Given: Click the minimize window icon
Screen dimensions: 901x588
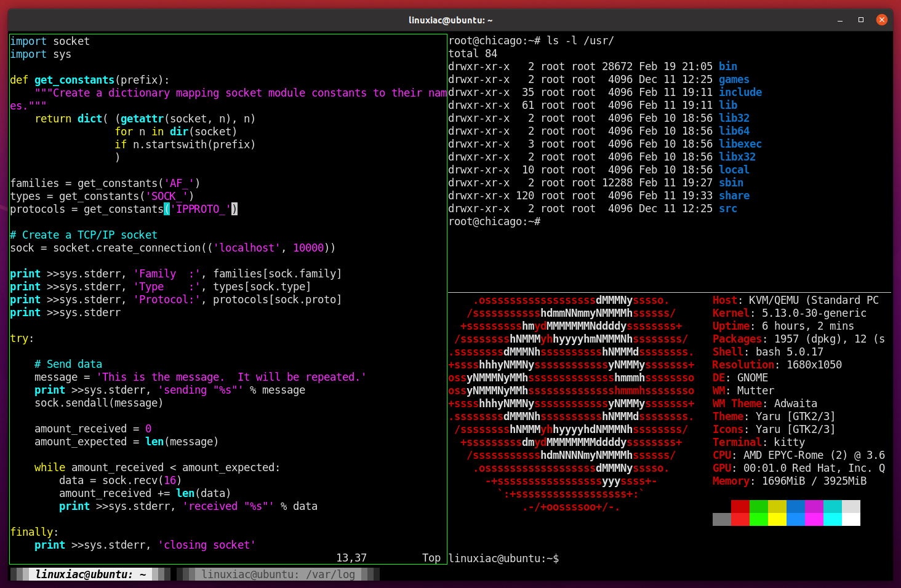Looking at the screenshot, I should click(x=840, y=19).
